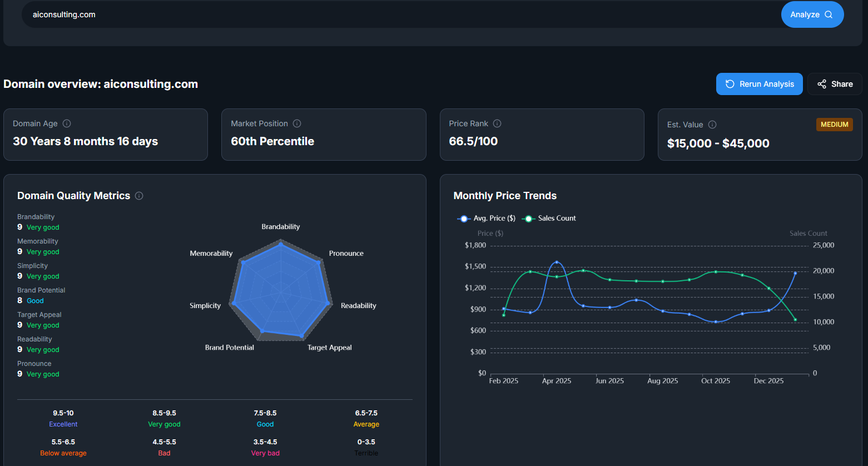The image size is (868, 466).
Task: Click the info icon beside Market Position
Action: tap(297, 123)
